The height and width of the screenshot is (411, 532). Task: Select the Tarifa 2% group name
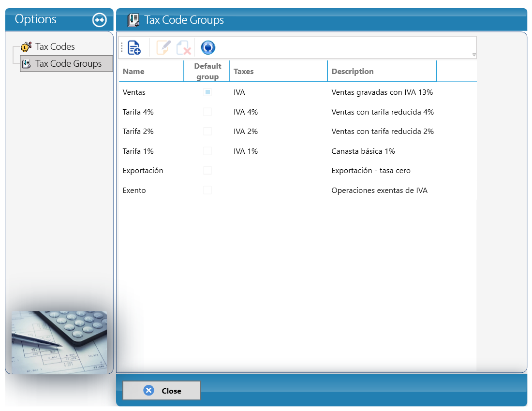138,131
